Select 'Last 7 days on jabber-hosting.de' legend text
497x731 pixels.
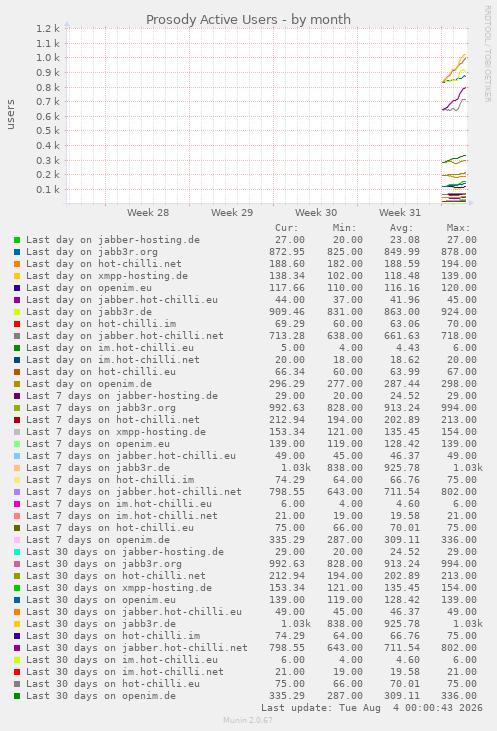pyautogui.click(x=122, y=396)
